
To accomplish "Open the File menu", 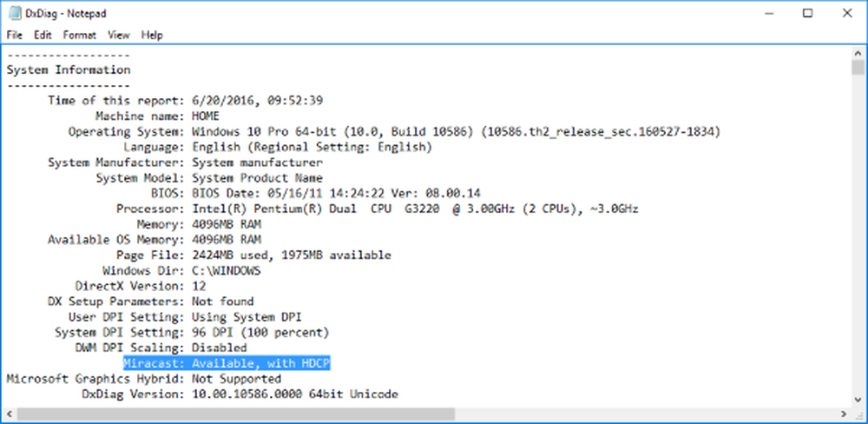I will click(x=15, y=35).
